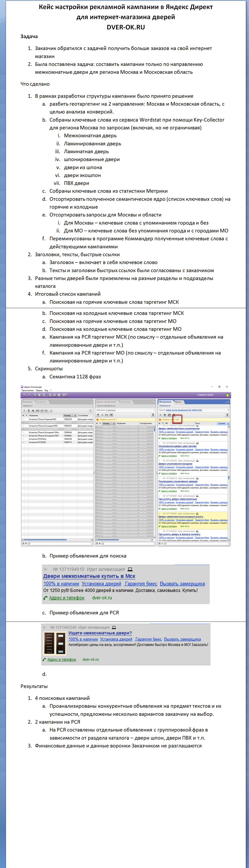Image resolution: width=249 pixels, height=868 pixels.
Task: Expand collapse chevrons in Ads panel header
Action: [x=228, y=410]
